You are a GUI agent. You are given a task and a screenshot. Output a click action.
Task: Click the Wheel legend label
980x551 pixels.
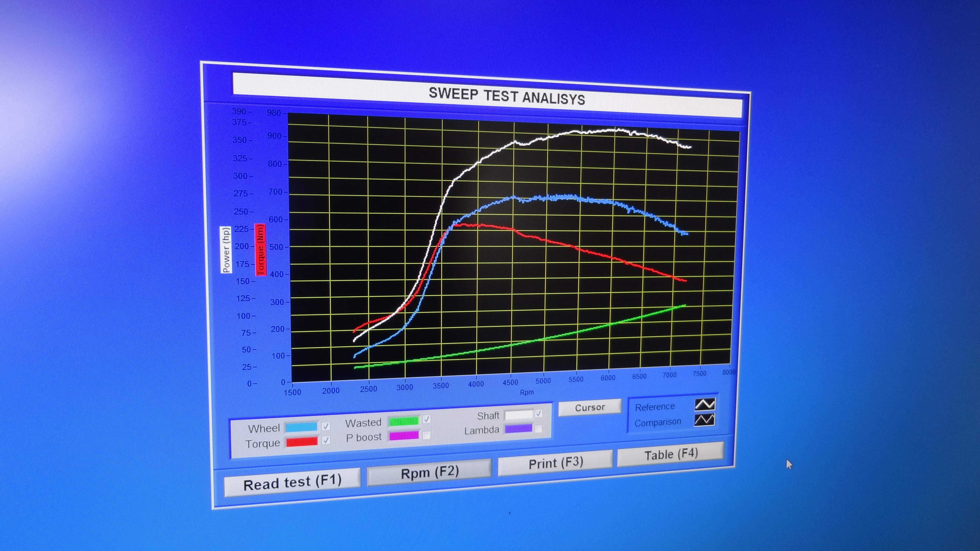point(264,429)
